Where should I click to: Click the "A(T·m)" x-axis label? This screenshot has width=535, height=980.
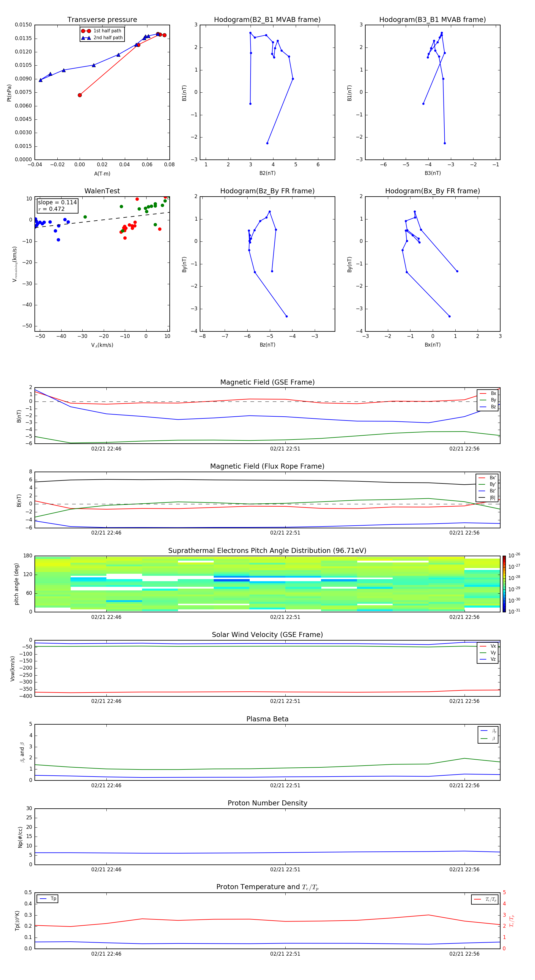tap(102, 173)
